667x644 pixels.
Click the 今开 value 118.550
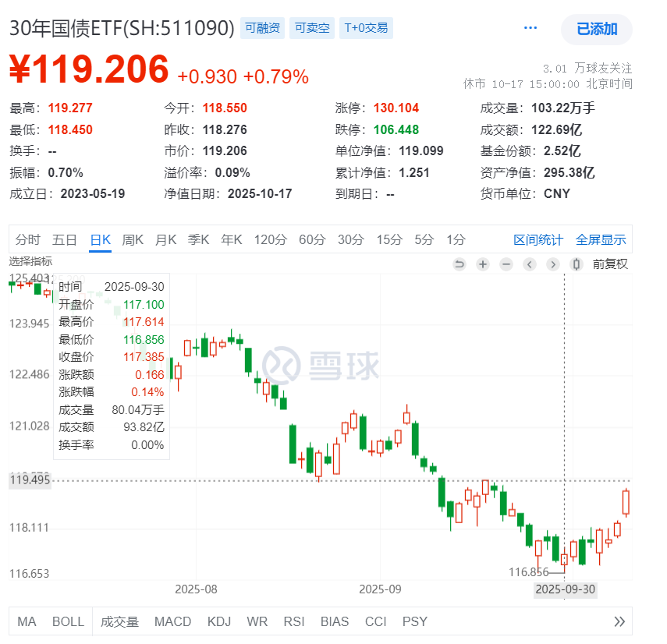click(225, 108)
